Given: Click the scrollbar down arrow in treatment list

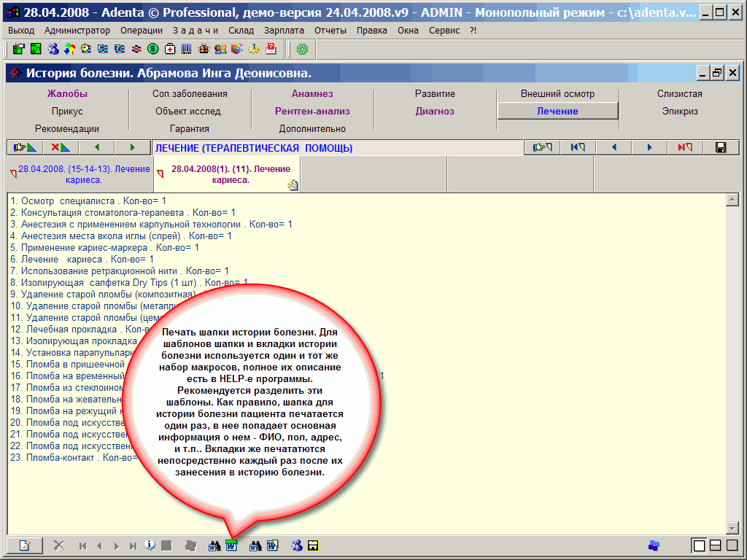Looking at the screenshot, I should pos(732,528).
